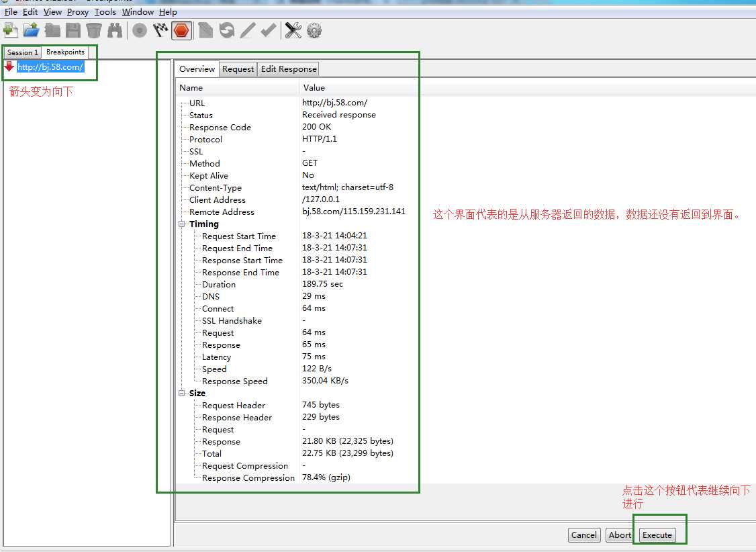Select the Overview tab
This screenshot has width=756, height=552.
(x=197, y=69)
